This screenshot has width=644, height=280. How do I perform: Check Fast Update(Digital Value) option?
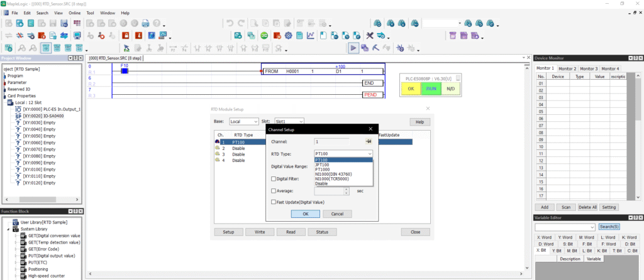click(x=274, y=202)
